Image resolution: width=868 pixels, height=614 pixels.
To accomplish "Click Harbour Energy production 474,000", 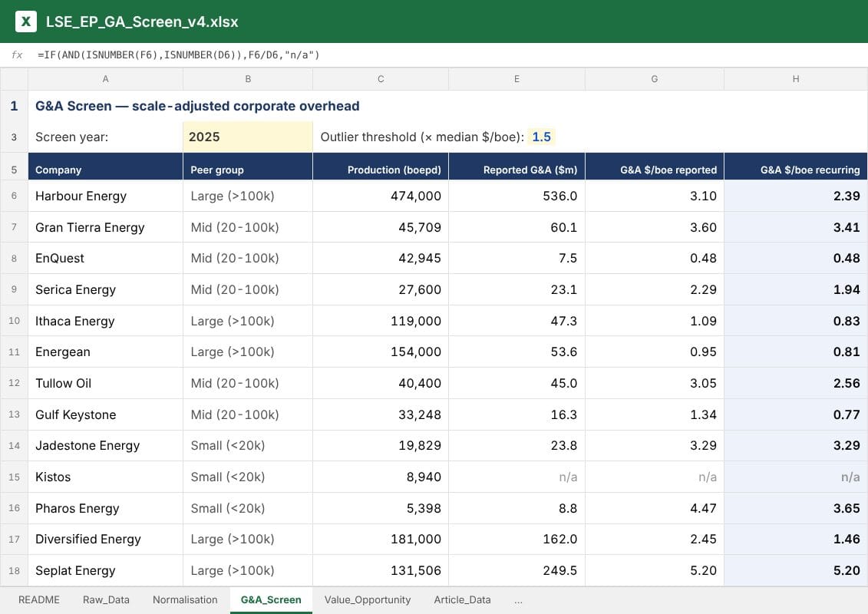I will click(381, 196).
